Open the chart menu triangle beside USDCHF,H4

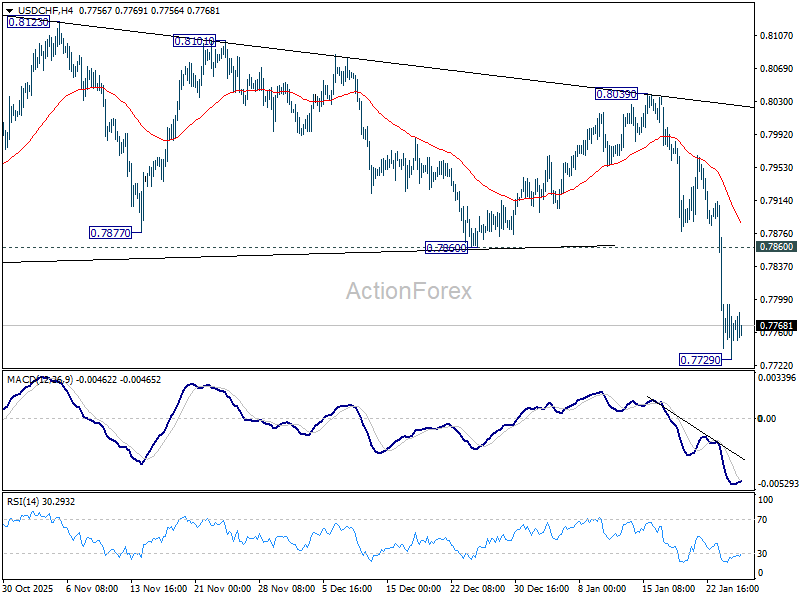click(x=10, y=11)
